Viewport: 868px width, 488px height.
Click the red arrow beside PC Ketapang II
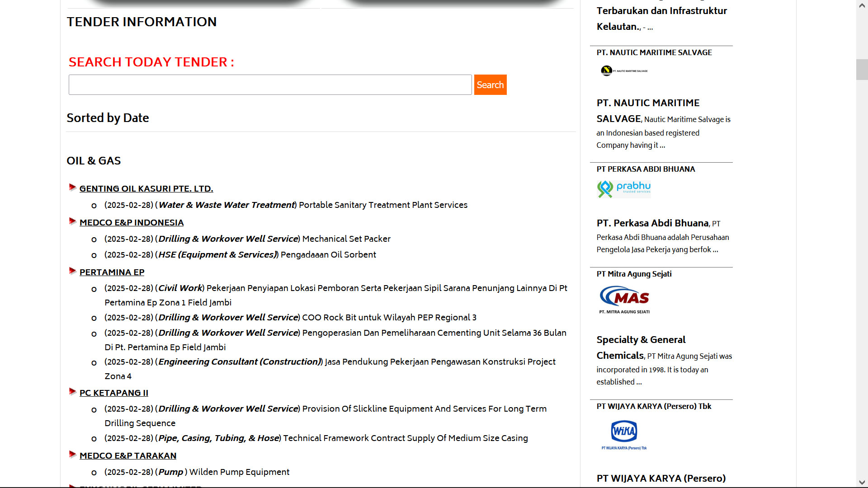(x=72, y=391)
